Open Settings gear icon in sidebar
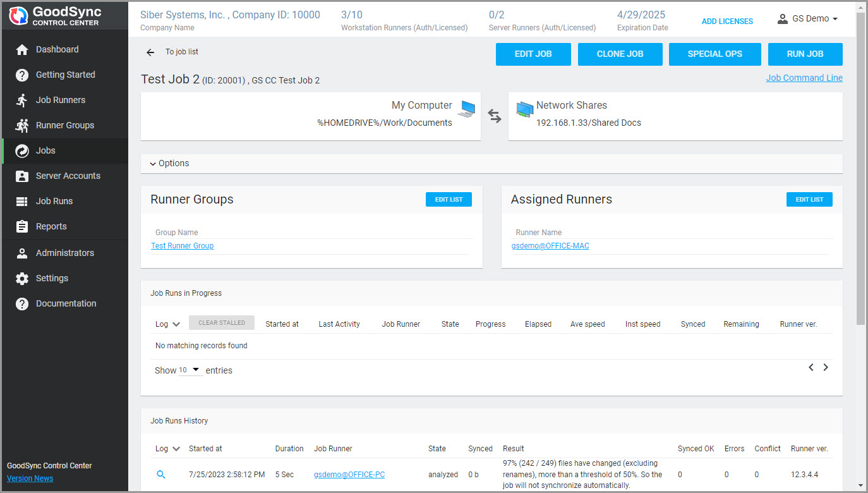The height and width of the screenshot is (493, 868). [22, 278]
